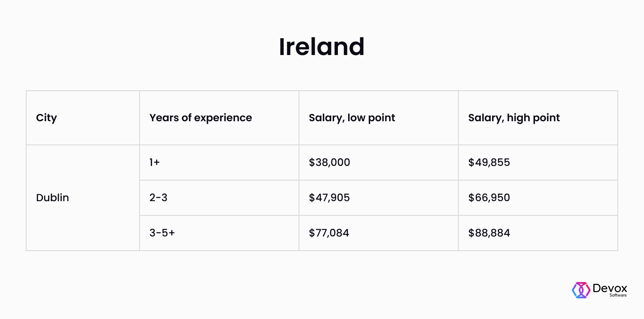Click the $38,000 low salary value
644x319 pixels.
click(x=329, y=163)
